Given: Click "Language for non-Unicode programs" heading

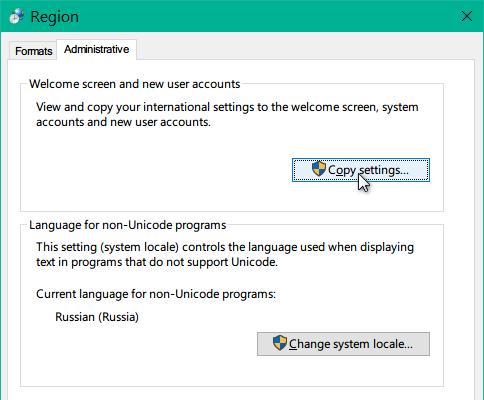Looking at the screenshot, I should pos(128,225).
